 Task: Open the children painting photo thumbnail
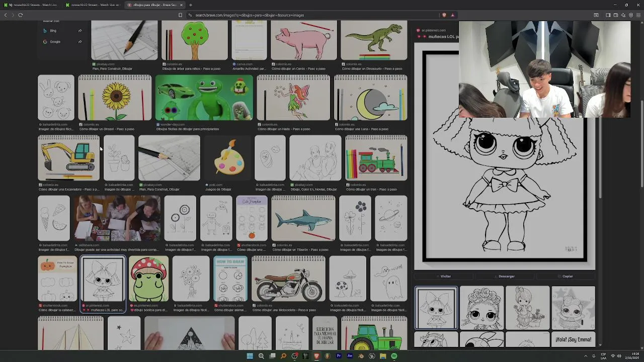(117, 218)
